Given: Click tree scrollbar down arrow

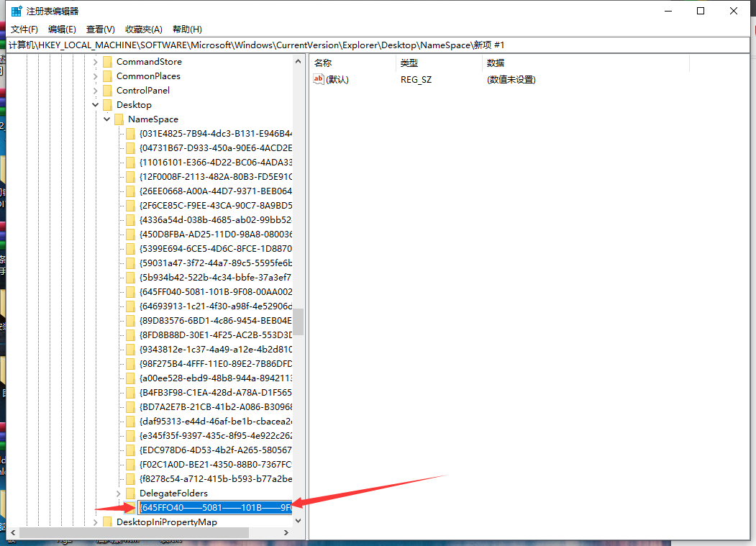Looking at the screenshot, I should coord(298,520).
